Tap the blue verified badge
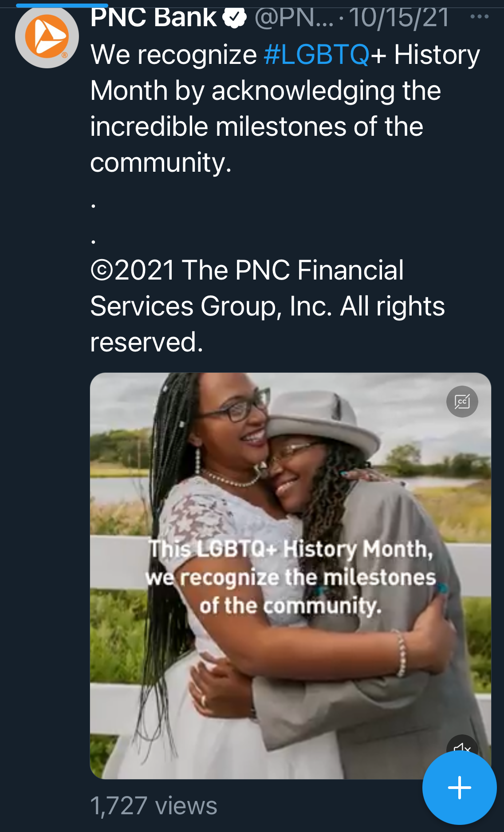Viewport: 504px width, 832px height. (x=234, y=18)
